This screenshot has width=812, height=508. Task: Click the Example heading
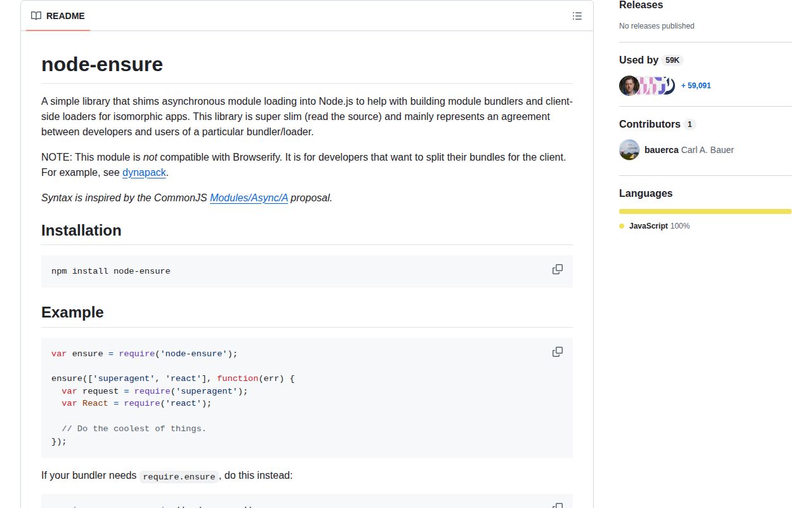coord(72,312)
